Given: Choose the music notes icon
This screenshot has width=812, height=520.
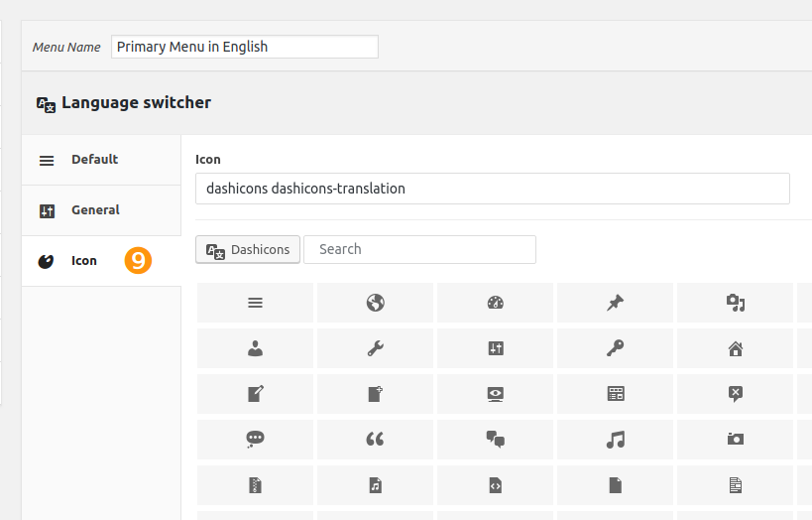Looking at the screenshot, I should point(616,440).
